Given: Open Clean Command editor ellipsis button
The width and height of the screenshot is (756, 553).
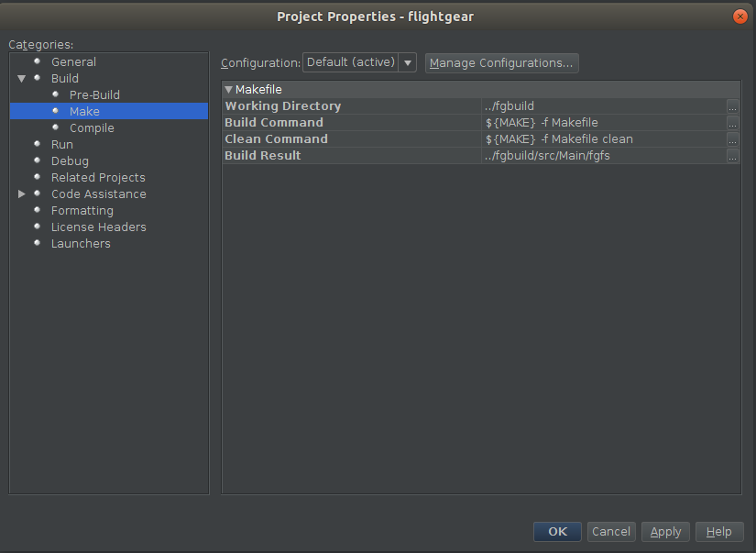Looking at the screenshot, I should point(732,139).
